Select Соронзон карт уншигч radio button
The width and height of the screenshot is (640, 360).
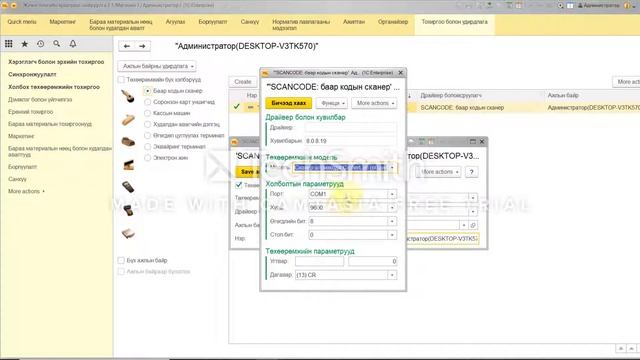coord(148,102)
